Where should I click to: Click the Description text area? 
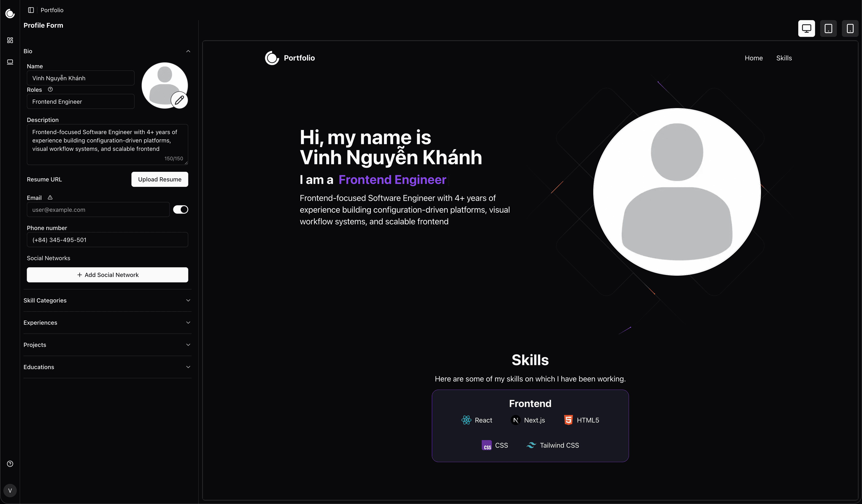tap(107, 144)
